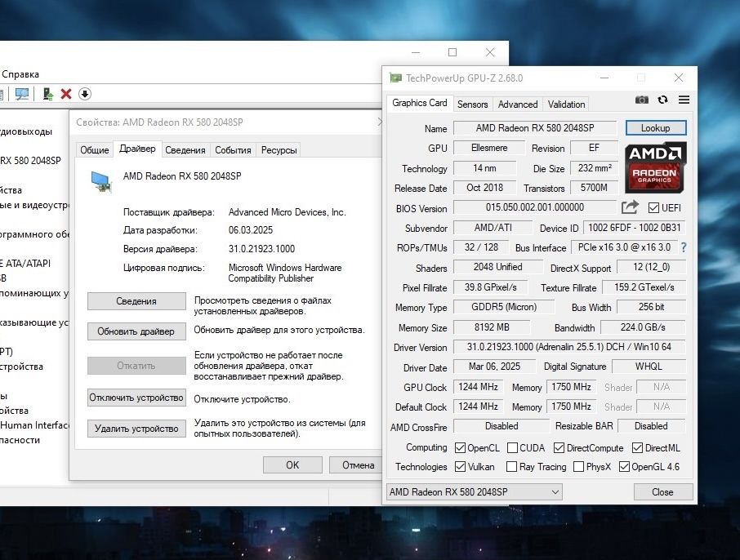This screenshot has height=560, width=740.
Task: Toggle the Ray Tracing checkbox
Action: coord(511,467)
